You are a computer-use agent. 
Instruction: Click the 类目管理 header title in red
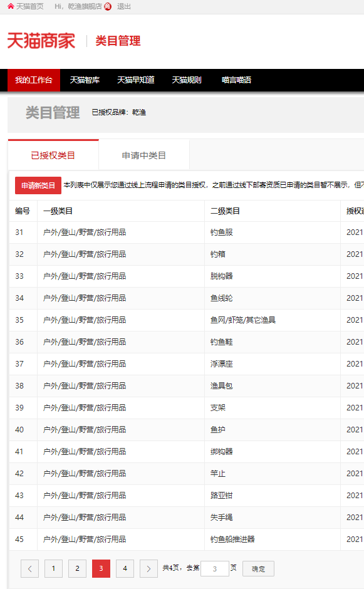[x=118, y=41]
